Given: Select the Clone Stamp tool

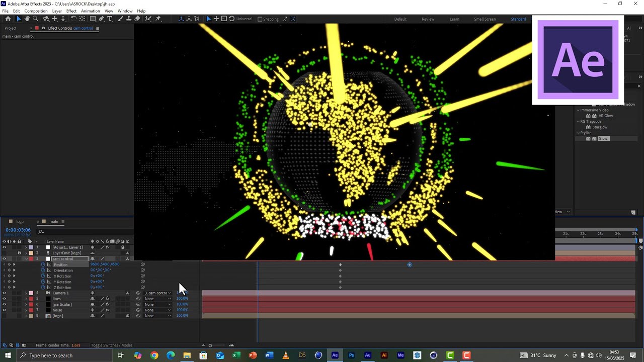Looking at the screenshot, I should [x=129, y=19].
